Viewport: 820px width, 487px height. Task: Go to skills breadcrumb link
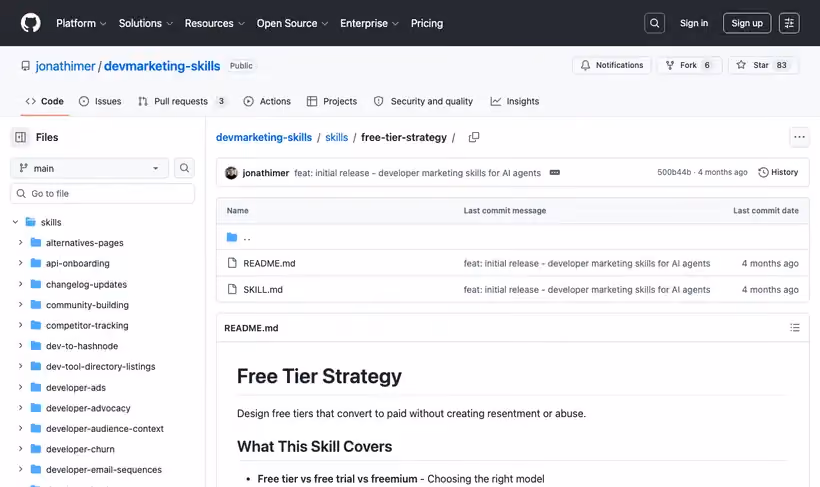(336, 137)
